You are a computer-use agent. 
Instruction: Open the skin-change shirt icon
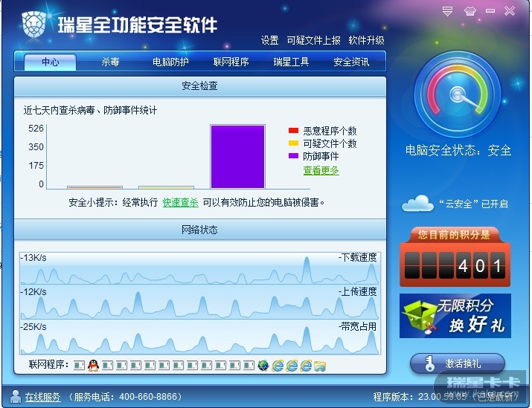click(x=470, y=11)
